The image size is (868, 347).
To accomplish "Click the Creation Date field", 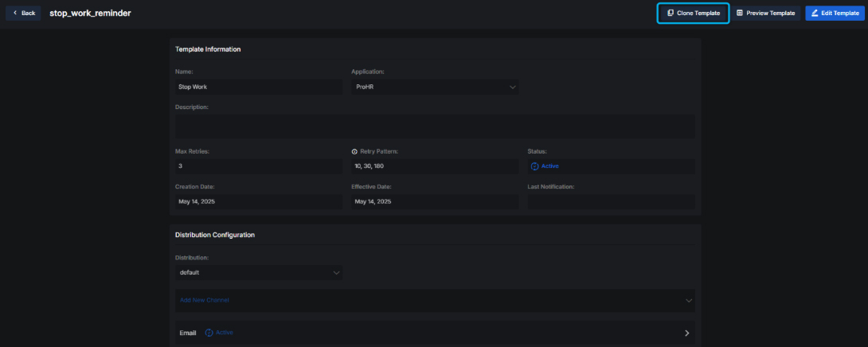I will click(x=259, y=202).
